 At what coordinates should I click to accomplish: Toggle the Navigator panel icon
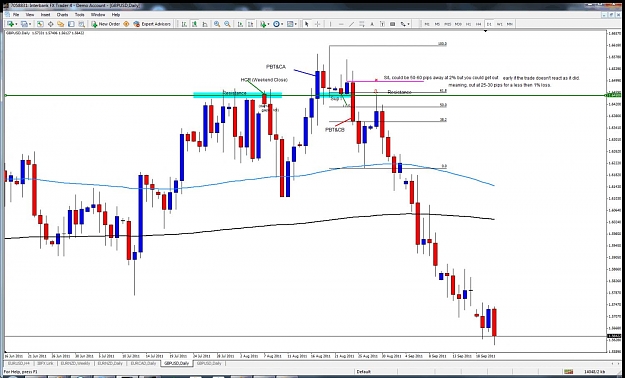(61, 24)
